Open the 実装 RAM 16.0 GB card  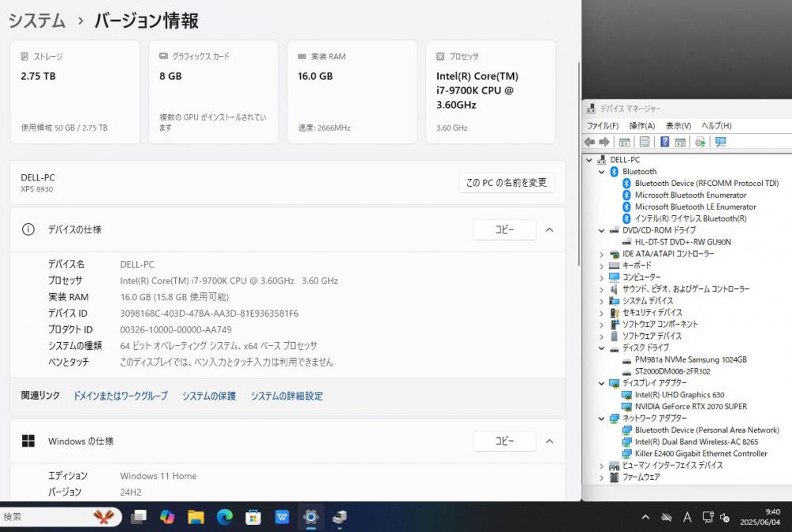pyautogui.click(x=352, y=93)
